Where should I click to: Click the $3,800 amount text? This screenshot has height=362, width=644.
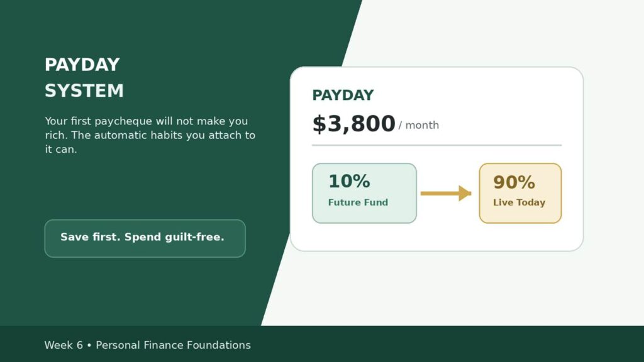click(353, 124)
